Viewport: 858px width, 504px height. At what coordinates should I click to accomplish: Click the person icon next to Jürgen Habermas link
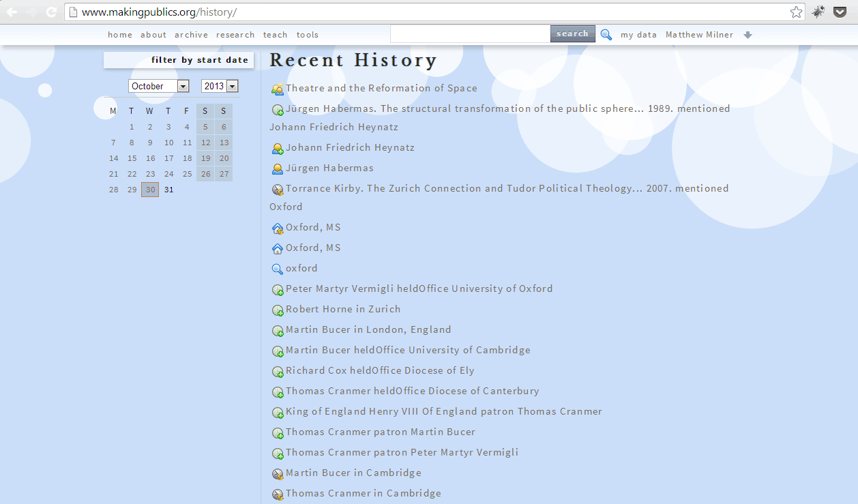pos(278,169)
